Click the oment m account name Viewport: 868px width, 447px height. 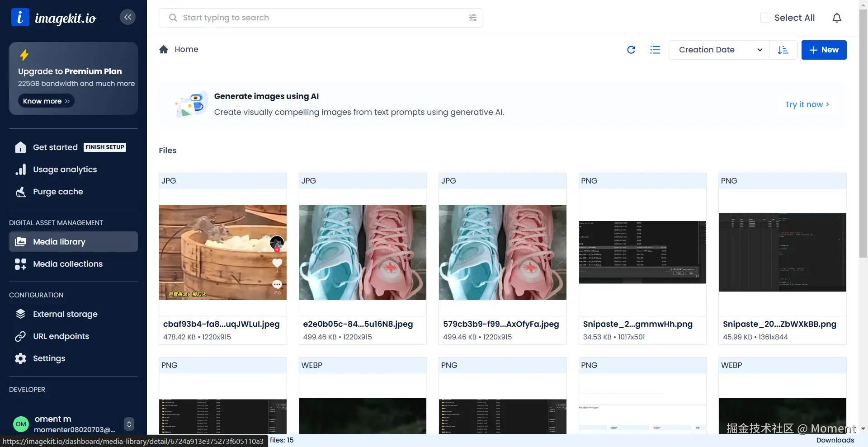pyautogui.click(x=53, y=419)
